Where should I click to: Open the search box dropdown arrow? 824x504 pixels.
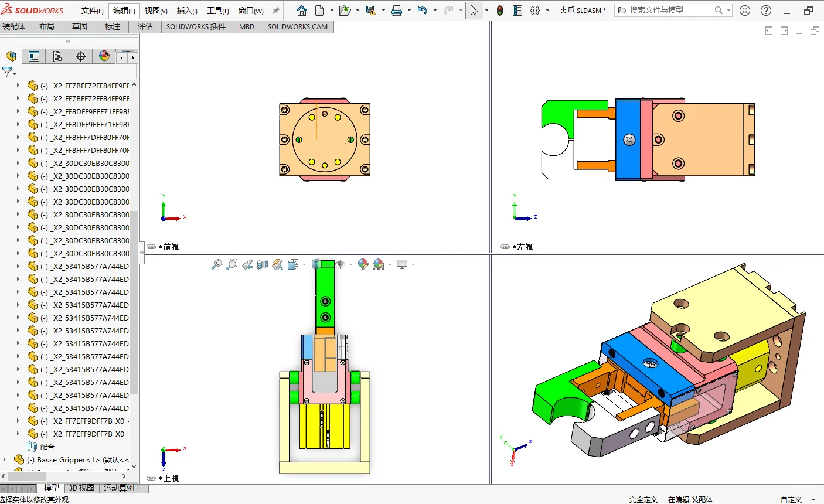click(x=728, y=11)
